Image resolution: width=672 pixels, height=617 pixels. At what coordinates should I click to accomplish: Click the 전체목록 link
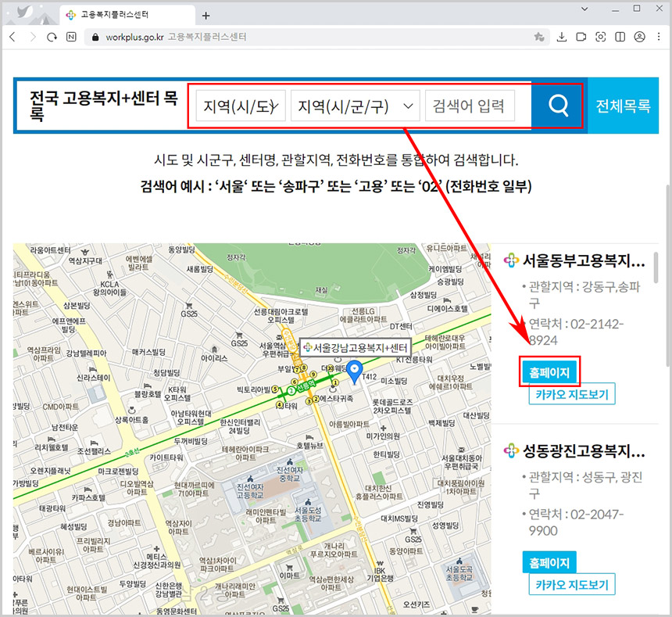tap(623, 106)
